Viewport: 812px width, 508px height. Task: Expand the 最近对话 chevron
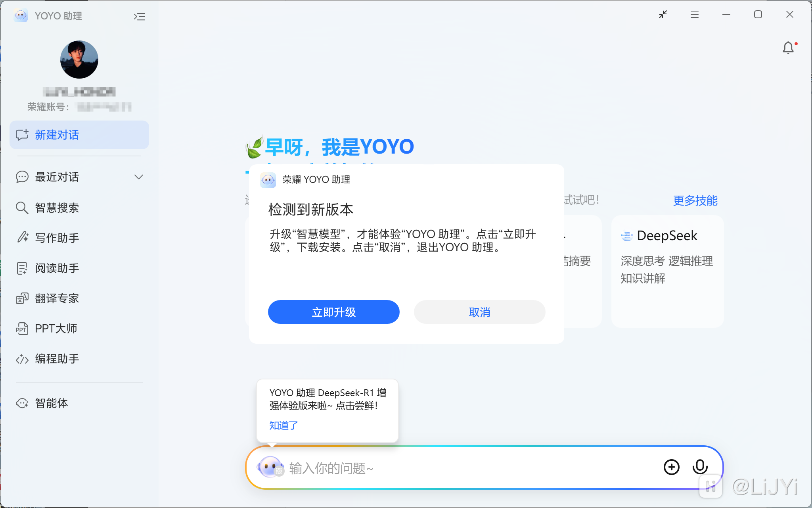[139, 177]
